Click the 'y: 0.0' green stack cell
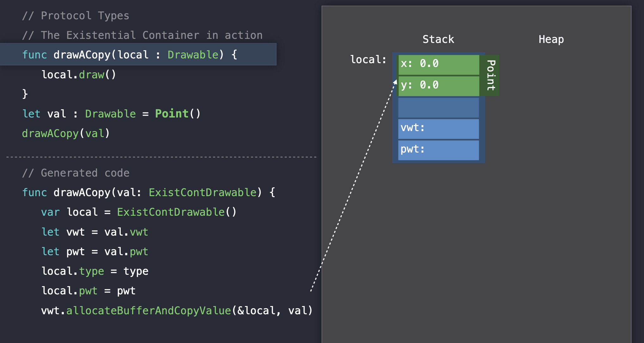Image resolution: width=644 pixels, height=343 pixels. click(x=439, y=86)
